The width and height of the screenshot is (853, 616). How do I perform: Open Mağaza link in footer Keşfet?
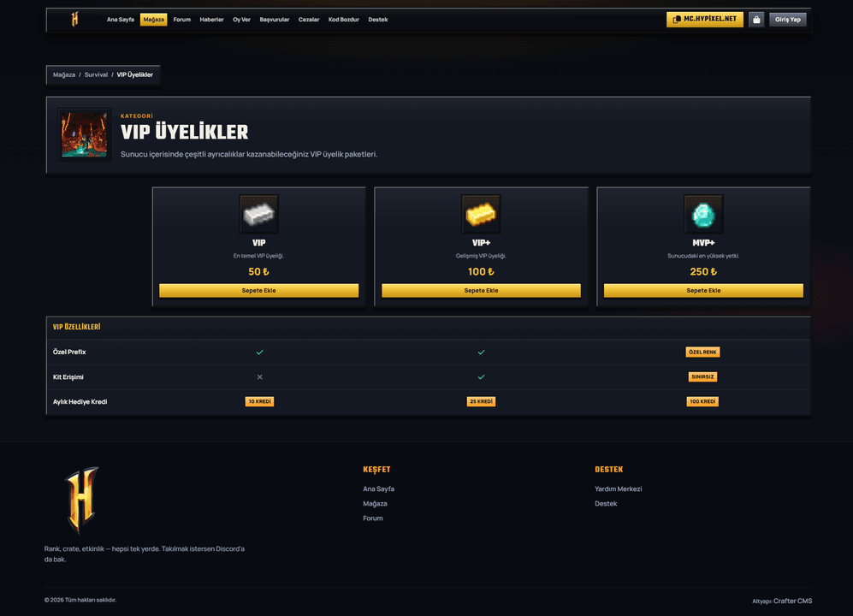click(x=375, y=503)
